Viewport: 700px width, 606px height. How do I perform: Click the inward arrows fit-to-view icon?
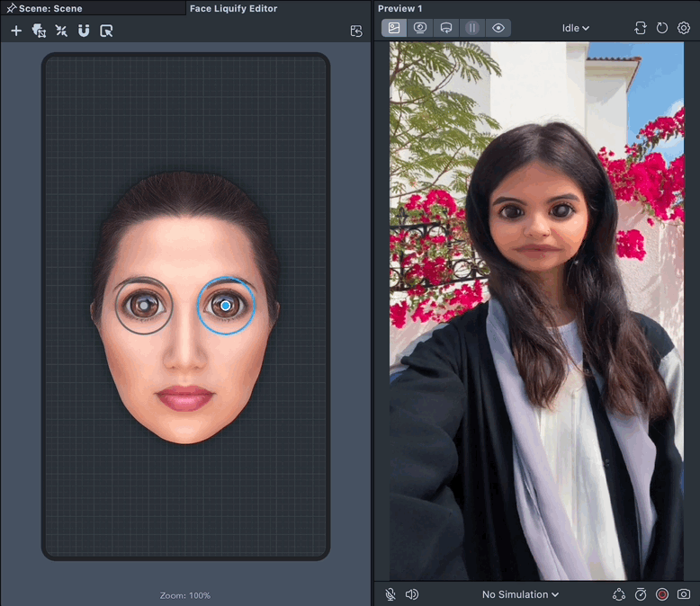(61, 31)
